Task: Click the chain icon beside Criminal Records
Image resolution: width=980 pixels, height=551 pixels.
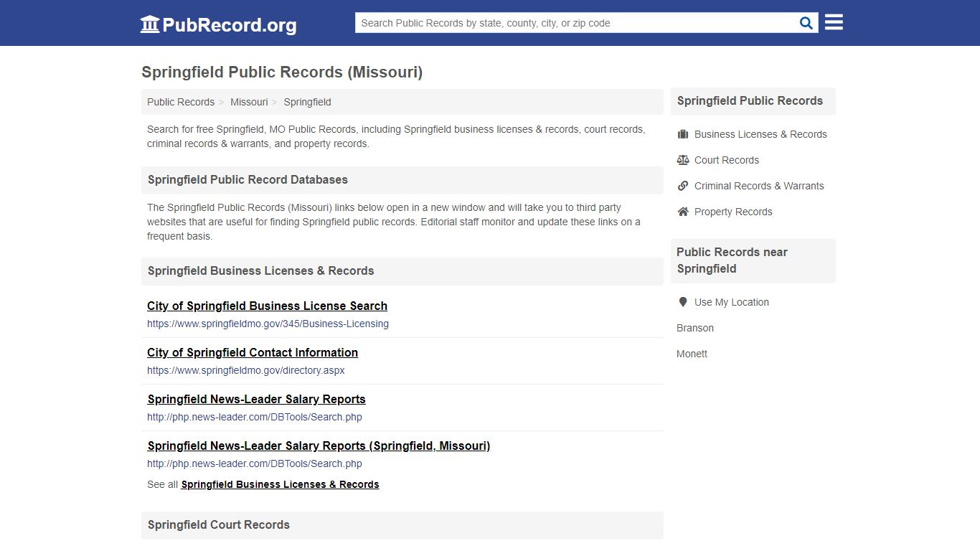Action: click(x=683, y=186)
